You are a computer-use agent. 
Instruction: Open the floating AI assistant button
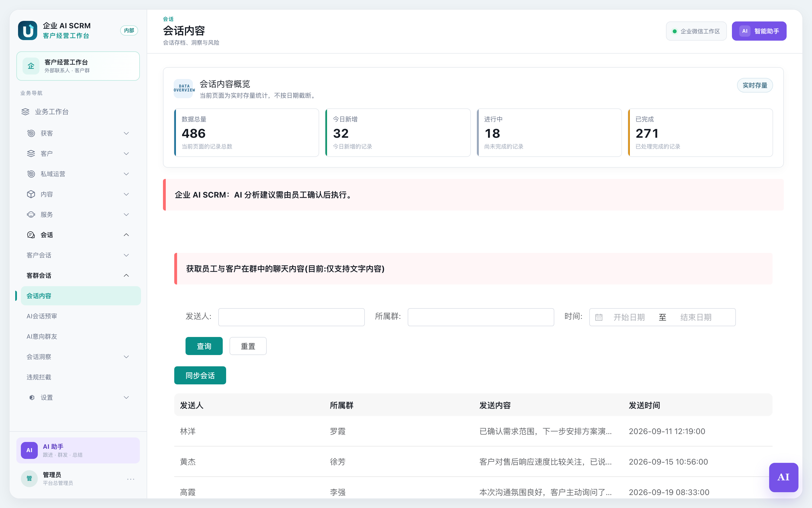pyautogui.click(x=784, y=477)
